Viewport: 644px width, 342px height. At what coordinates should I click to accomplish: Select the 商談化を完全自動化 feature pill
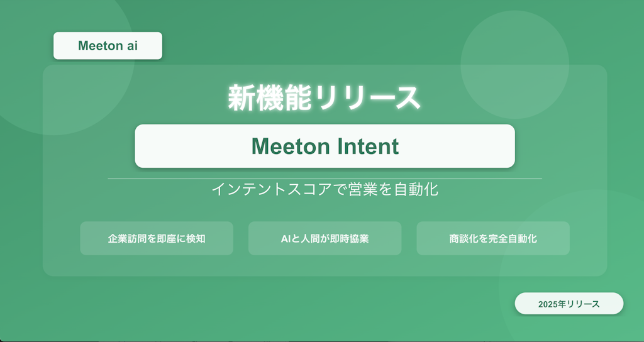point(493,238)
